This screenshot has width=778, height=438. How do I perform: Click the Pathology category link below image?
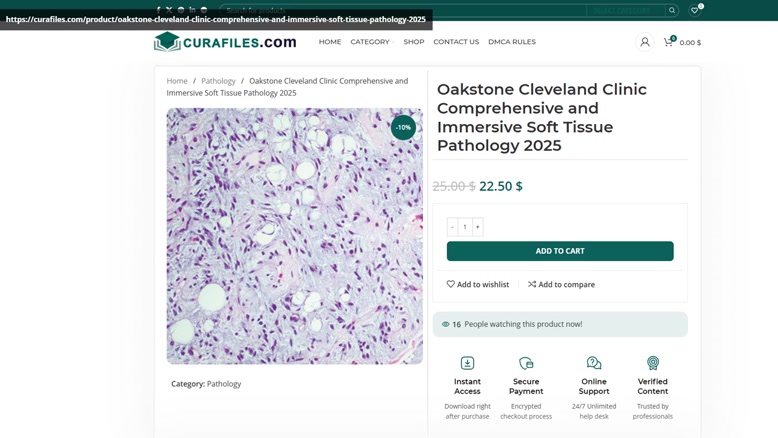[224, 384]
